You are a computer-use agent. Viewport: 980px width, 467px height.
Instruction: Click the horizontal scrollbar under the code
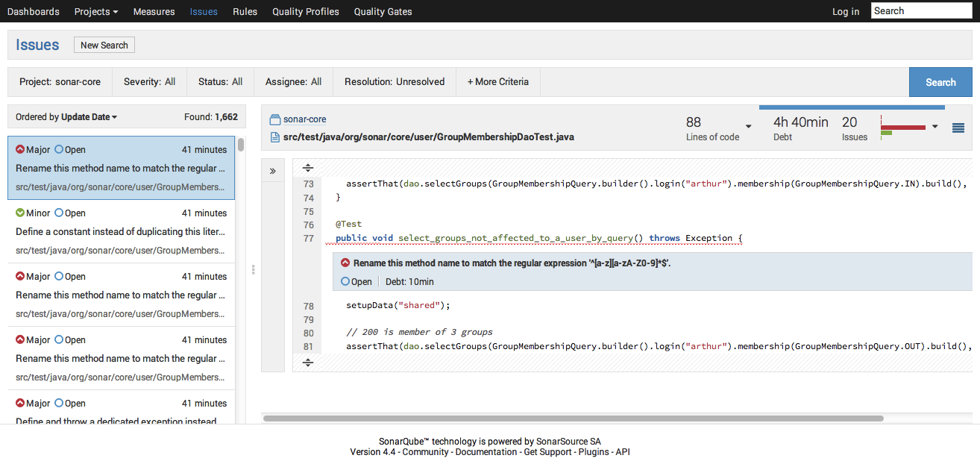(x=573, y=419)
